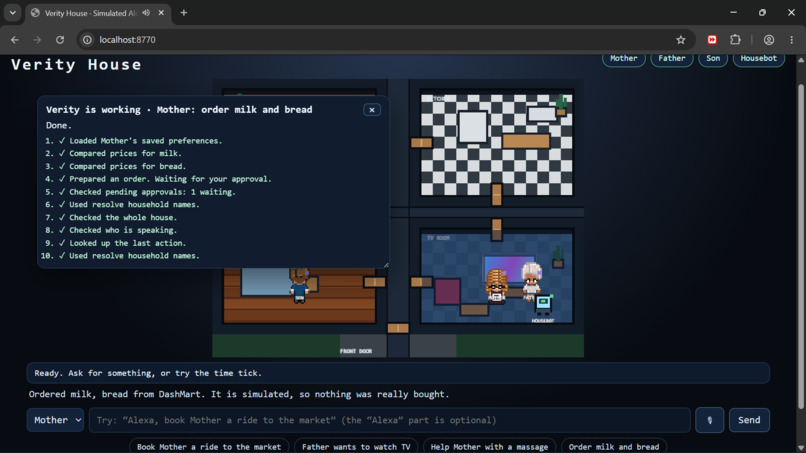806x453 pixels.
Task: Click the microphone voice input button
Action: pos(709,420)
